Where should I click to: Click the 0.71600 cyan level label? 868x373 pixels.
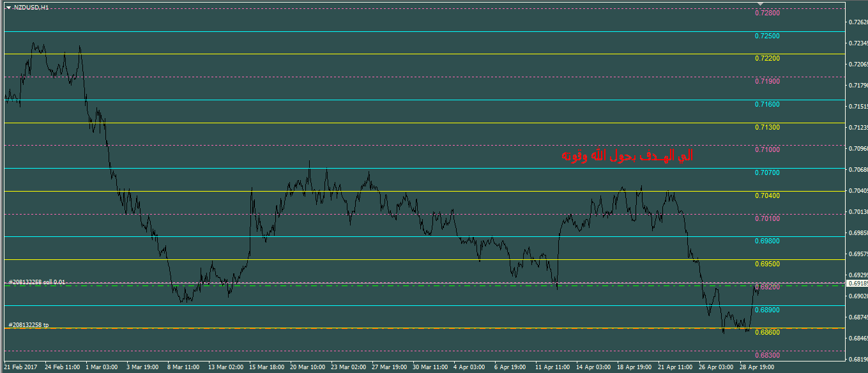767,104
